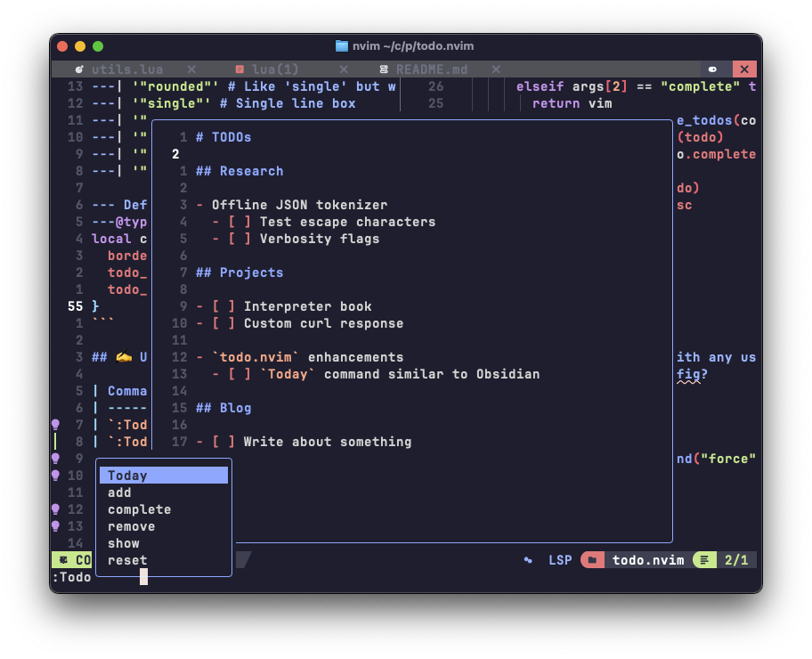The height and width of the screenshot is (659, 812).
Task: Select complete in the completion menu
Action: click(164, 509)
